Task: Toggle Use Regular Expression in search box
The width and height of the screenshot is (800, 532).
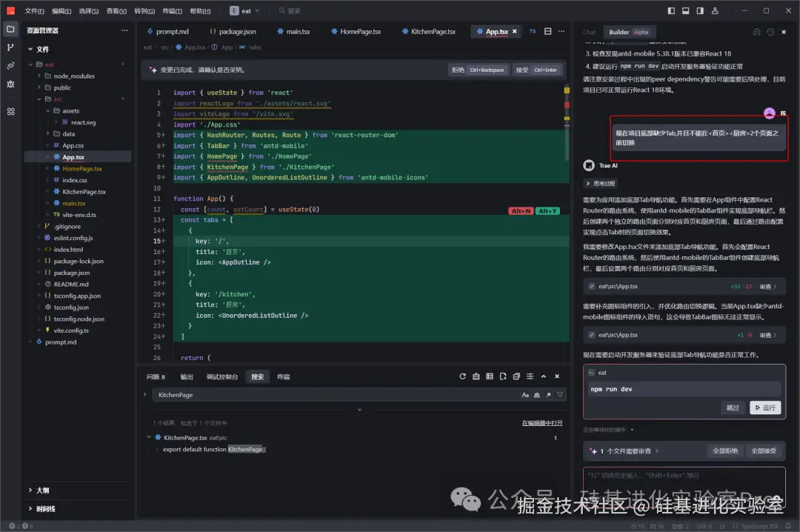Action: [548, 395]
